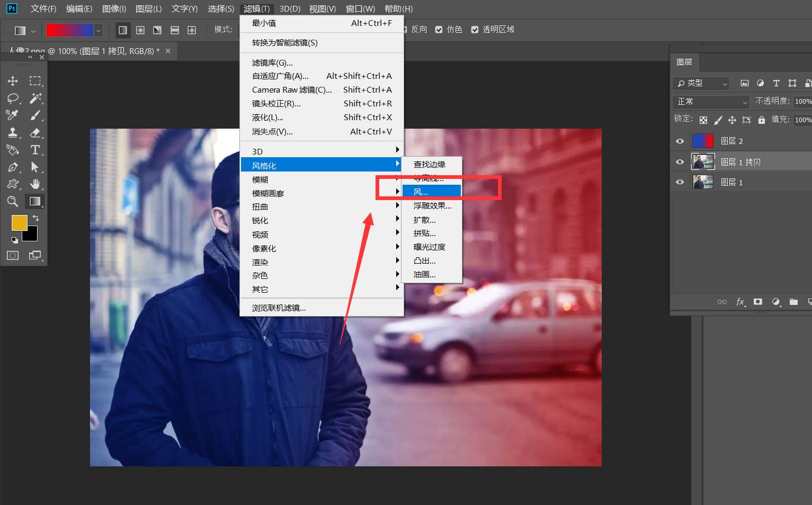812x505 pixels.
Task: Click the yellow foreground color swatch
Action: pos(19,222)
